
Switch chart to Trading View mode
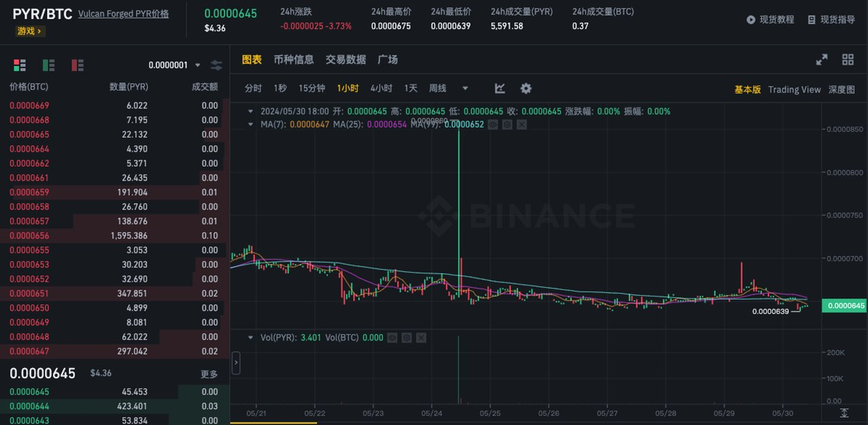794,89
